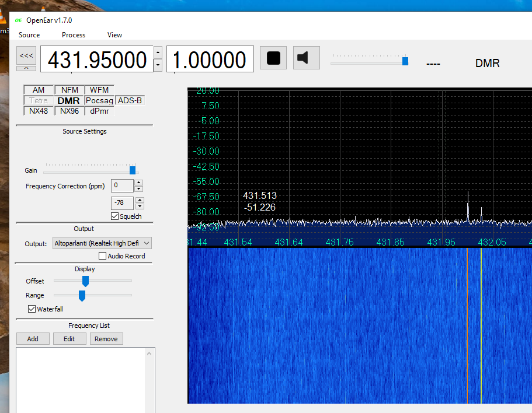This screenshot has width=532, height=413.
Task: Select AM demodulation mode
Action: 39,90
